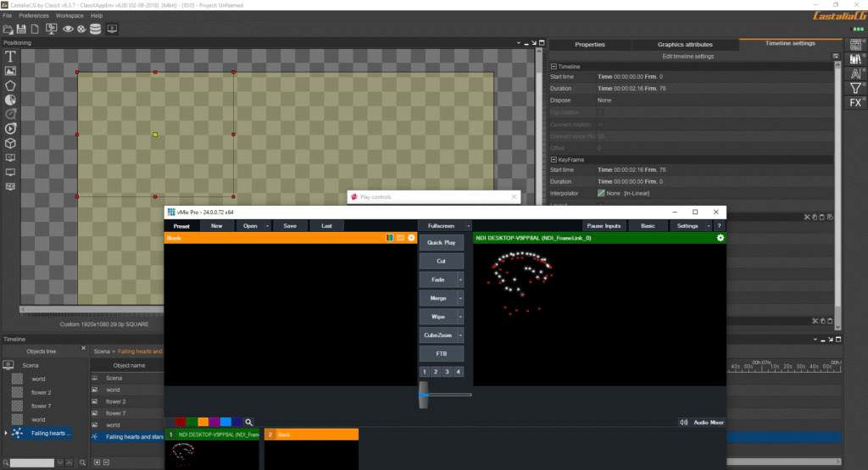Select the polygon shape tool
The image size is (868, 470).
coord(11,85)
